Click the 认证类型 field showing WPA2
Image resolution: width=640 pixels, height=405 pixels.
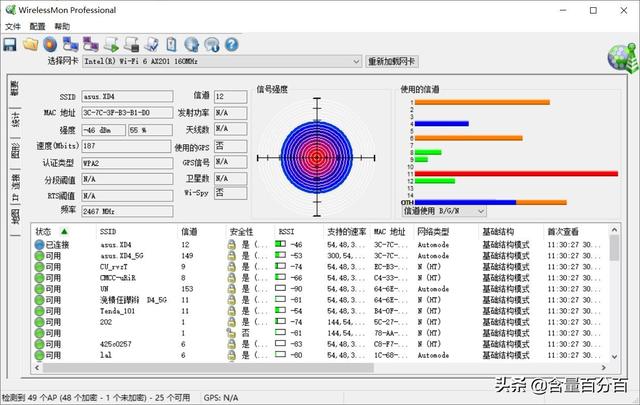(127, 163)
